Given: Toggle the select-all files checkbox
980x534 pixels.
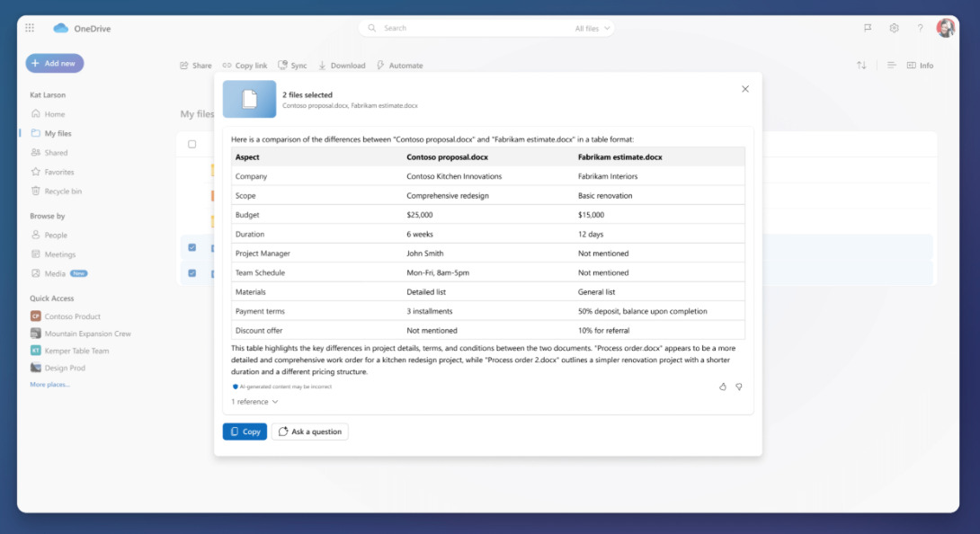Looking at the screenshot, I should click(192, 144).
